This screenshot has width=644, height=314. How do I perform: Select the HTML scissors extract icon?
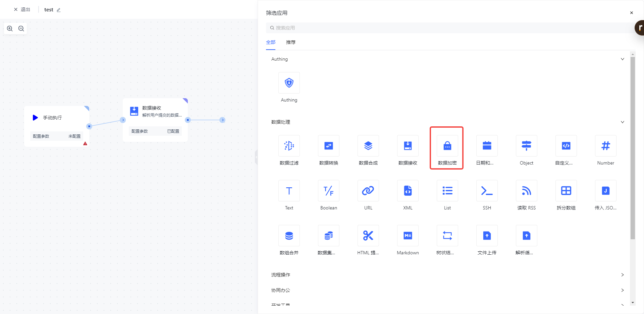368,236
